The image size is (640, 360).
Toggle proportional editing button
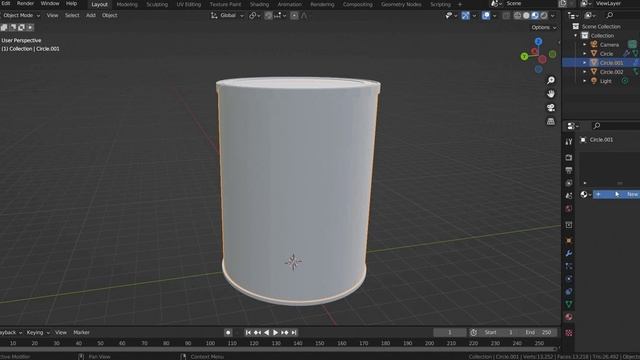pos(294,16)
